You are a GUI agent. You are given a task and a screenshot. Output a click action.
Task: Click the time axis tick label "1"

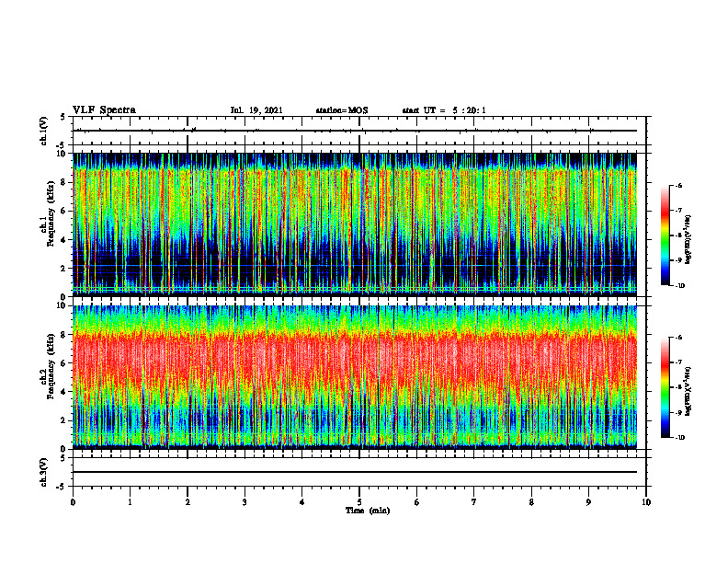coord(130,502)
